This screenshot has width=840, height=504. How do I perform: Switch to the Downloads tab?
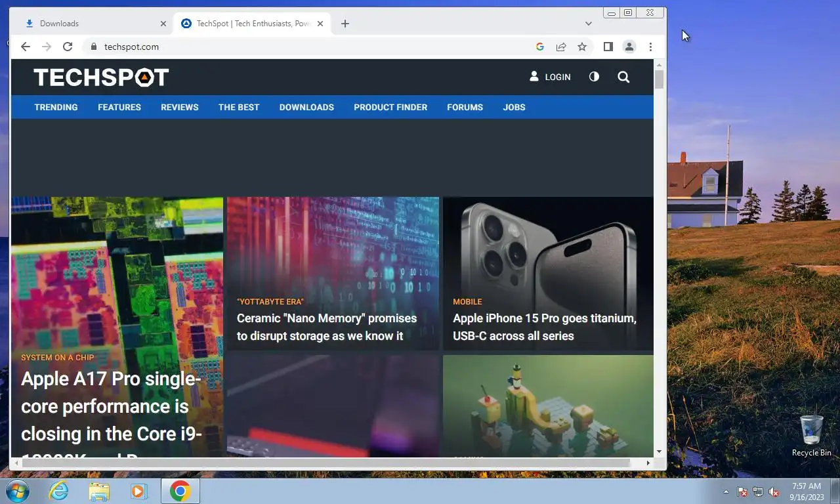coord(92,24)
